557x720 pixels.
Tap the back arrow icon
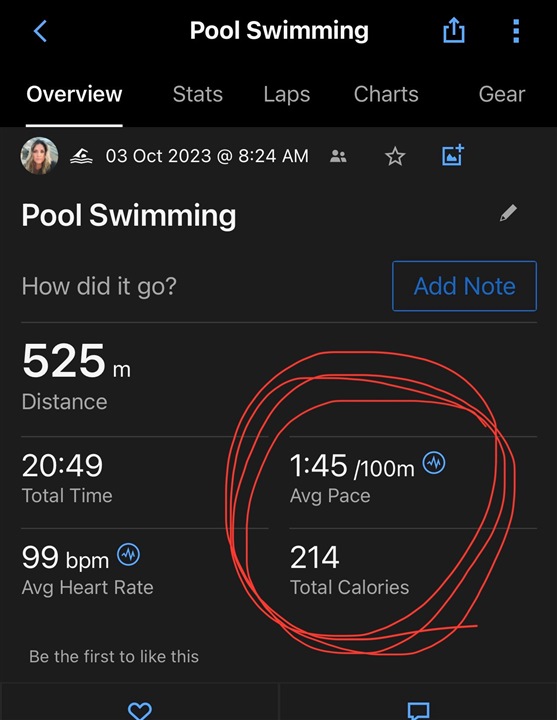[40, 31]
